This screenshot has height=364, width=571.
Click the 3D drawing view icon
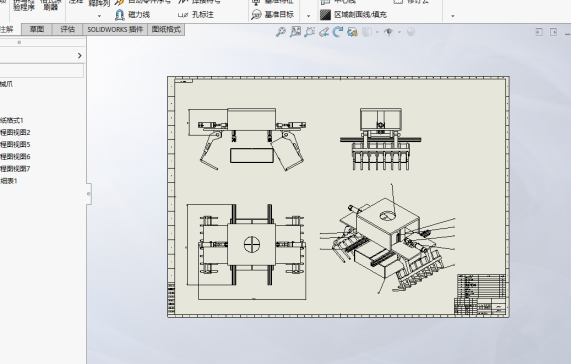coord(352,32)
